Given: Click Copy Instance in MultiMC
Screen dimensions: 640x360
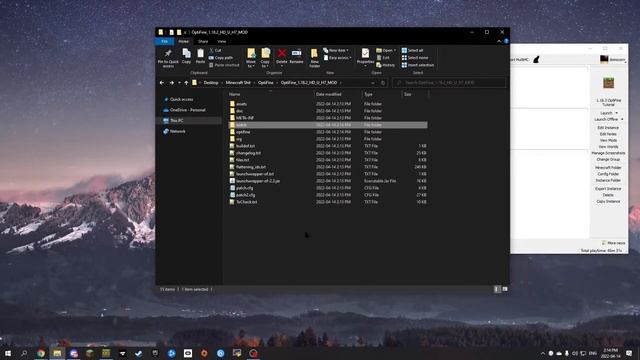Looking at the screenshot, I should (608, 202).
